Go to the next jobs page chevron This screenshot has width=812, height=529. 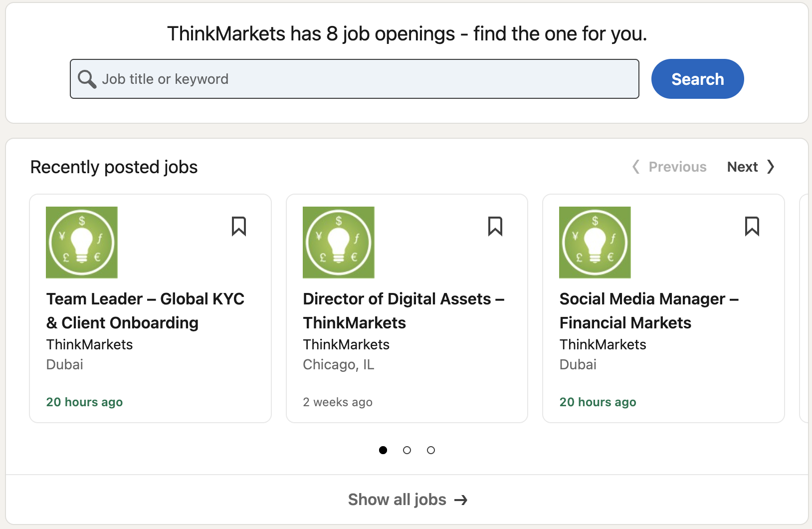771,167
